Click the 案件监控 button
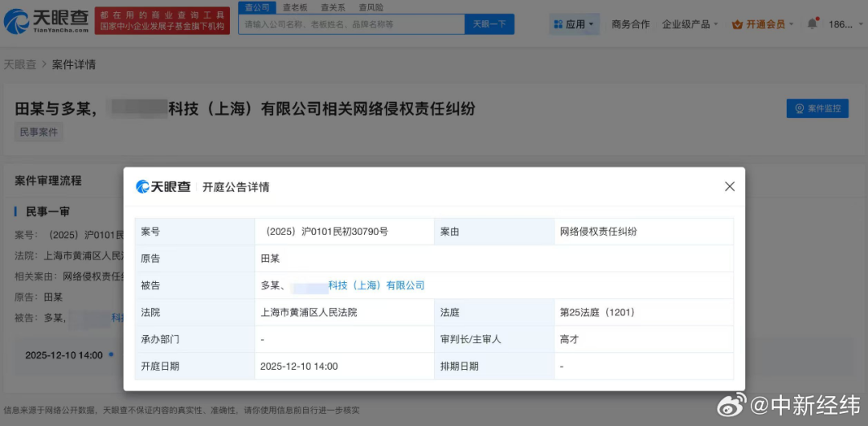Image resolution: width=868 pixels, height=426 pixels. (817, 109)
